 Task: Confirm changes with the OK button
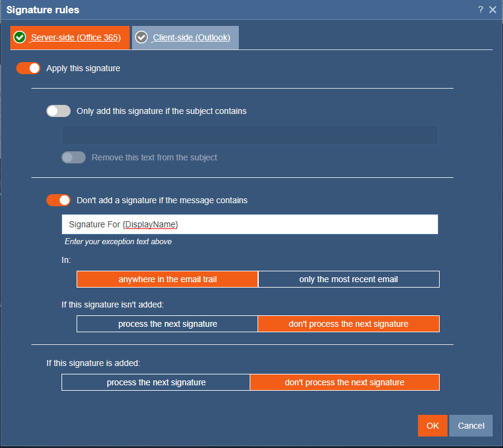432,425
